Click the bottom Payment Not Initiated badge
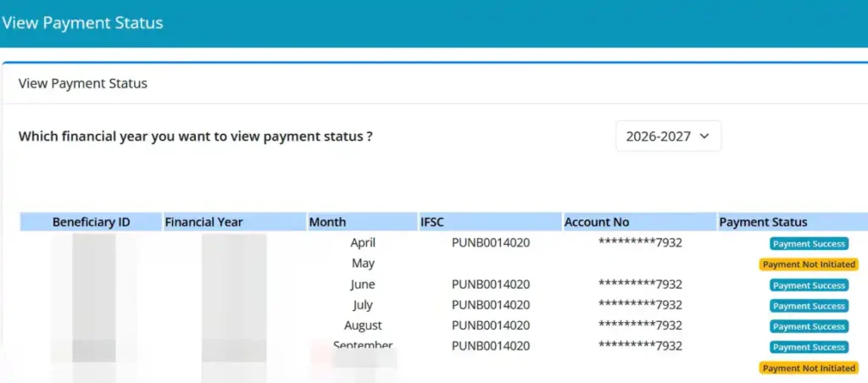The width and height of the screenshot is (868, 383). coord(809,368)
